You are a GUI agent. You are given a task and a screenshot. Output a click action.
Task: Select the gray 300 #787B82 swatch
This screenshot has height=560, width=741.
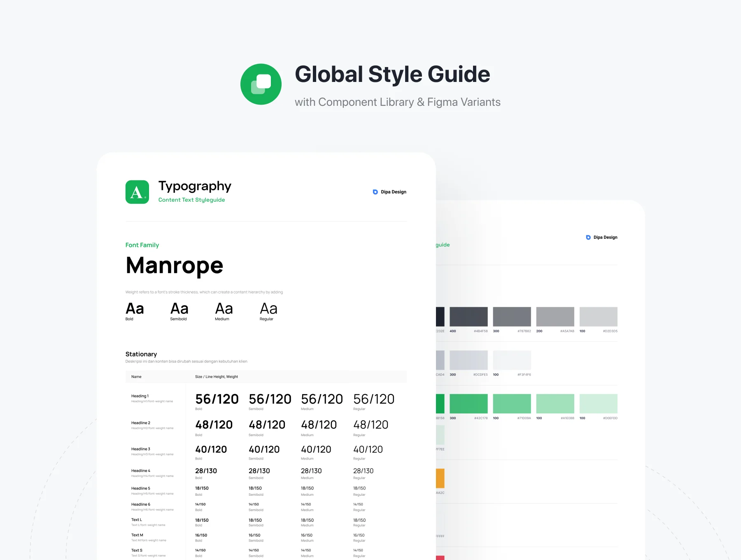coord(512,317)
